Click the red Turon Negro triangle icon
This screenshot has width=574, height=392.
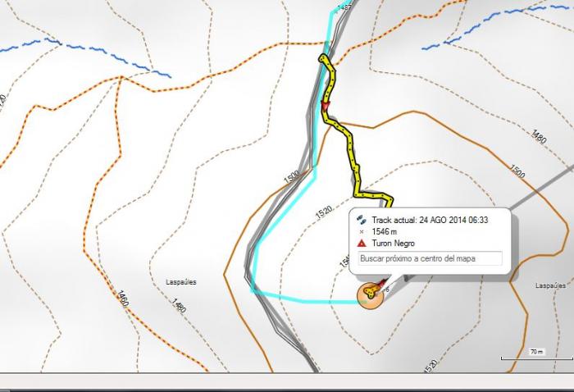[x=362, y=243]
